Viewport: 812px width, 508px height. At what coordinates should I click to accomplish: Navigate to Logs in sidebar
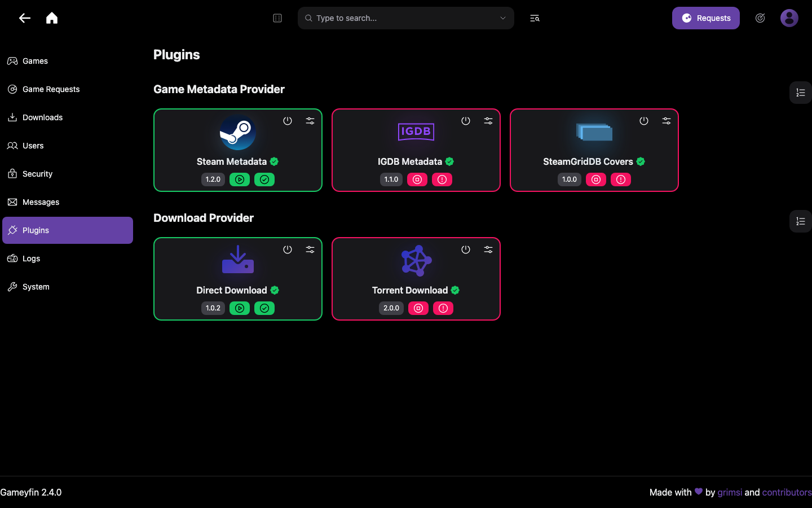[68, 259]
